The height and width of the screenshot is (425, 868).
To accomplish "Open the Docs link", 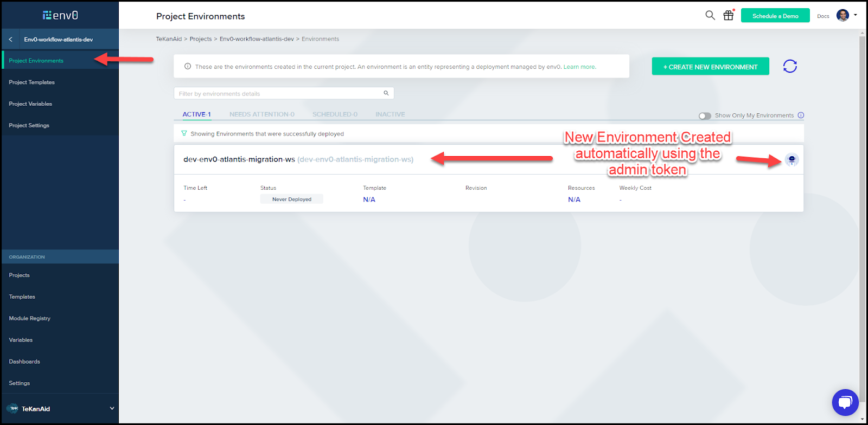I will point(823,16).
